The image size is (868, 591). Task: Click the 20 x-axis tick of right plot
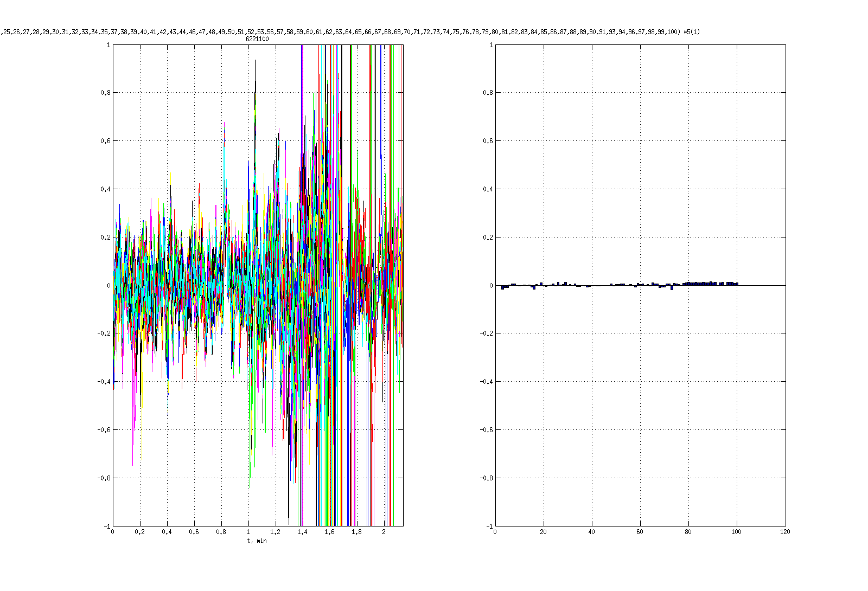point(543,532)
